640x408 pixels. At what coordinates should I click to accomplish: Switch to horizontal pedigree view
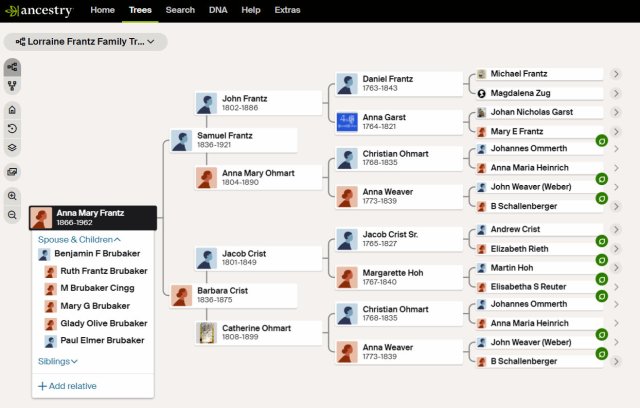pyautogui.click(x=13, y=66)
